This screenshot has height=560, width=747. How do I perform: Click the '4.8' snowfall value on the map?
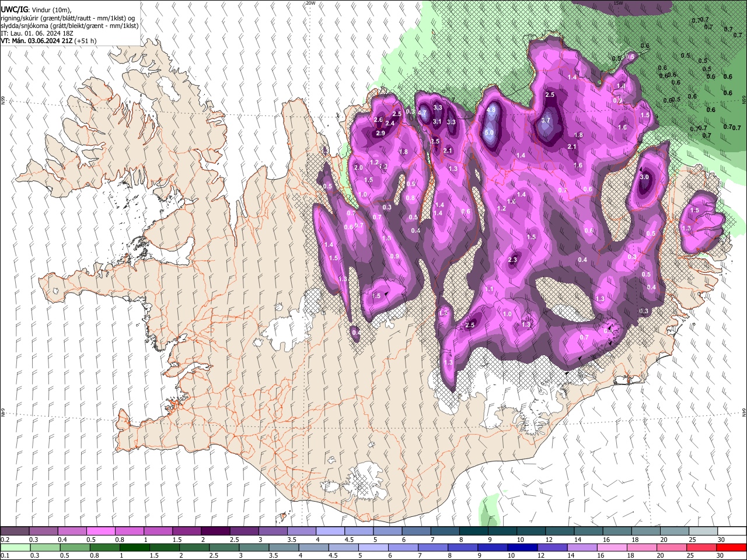pos(491,110)
